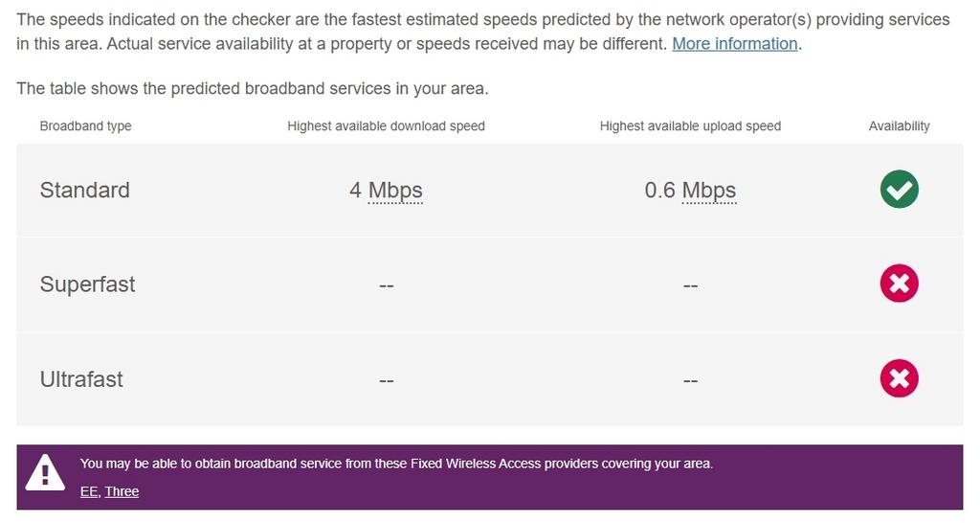Click the red Ultrafast unavailable cross icon
Screen dimensions: 980x523
(x=899, y=378)
